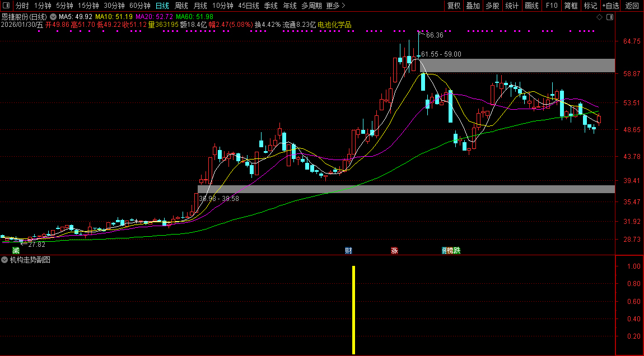644x356 pixels.
Task: Add stock via +自选 button
Action: 611,6
